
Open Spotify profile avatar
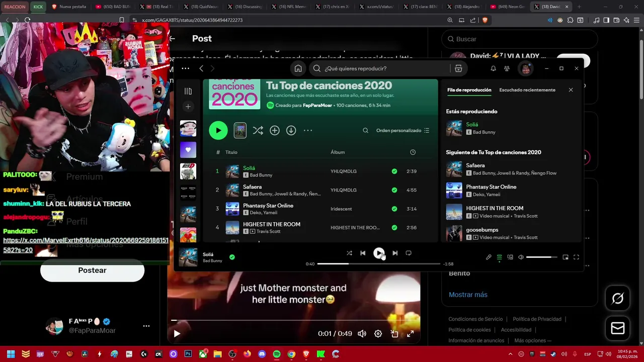point(526,68)
